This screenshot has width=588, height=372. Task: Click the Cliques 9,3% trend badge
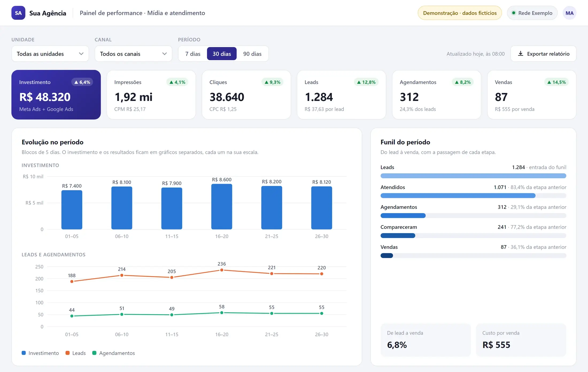(x=272, y=82)
